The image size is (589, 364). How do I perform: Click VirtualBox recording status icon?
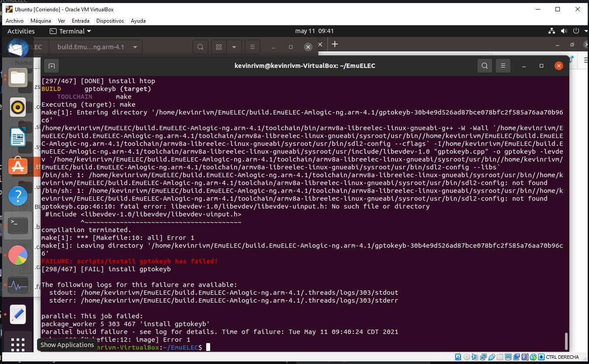click(x=516, y=357)
